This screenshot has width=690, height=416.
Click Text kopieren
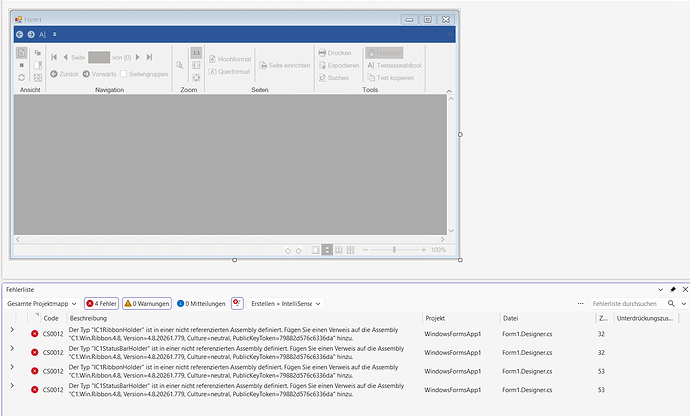click(x=391, y=77)
